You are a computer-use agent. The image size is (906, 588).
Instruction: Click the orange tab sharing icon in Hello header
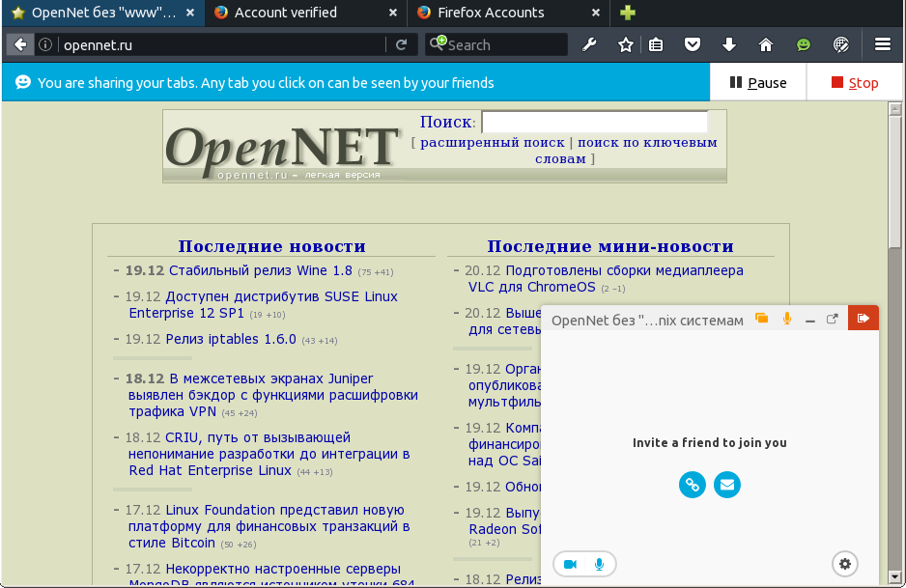[x=761, y=319]
